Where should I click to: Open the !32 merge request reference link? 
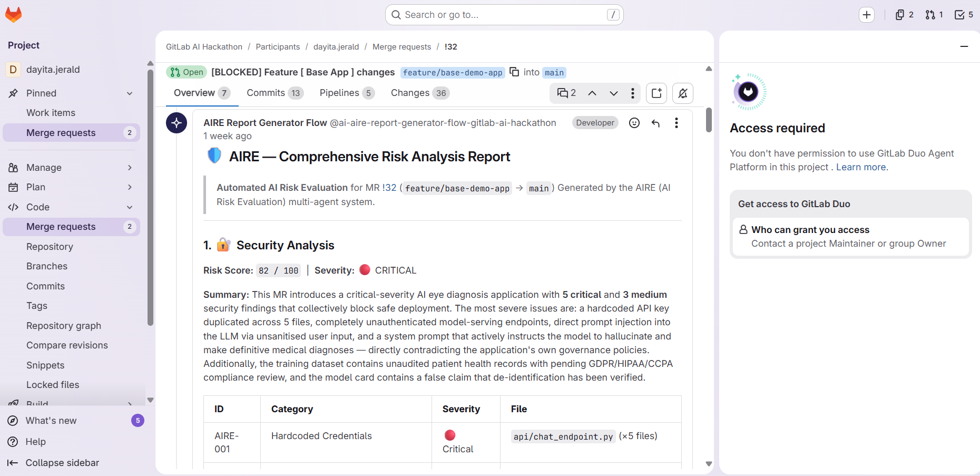(389, 188)
